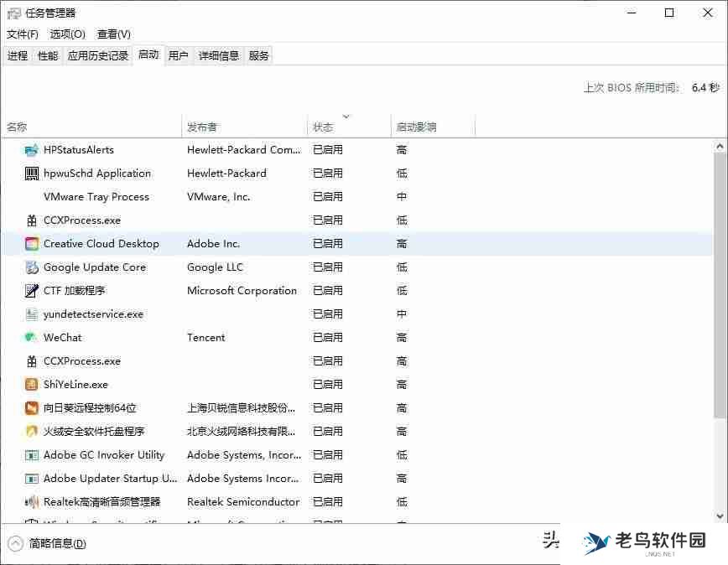Click the ShiYeLine.exe icon
Viewport: 728px width, 565px height.
coord(31,384)
